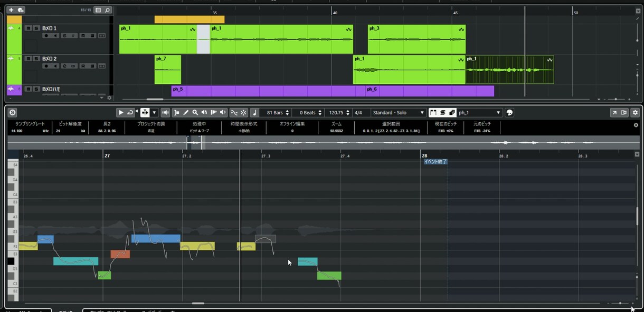Select the blue pitch segment near G3
The height and width of the screenshot is (312, 644).
(156, 239)
